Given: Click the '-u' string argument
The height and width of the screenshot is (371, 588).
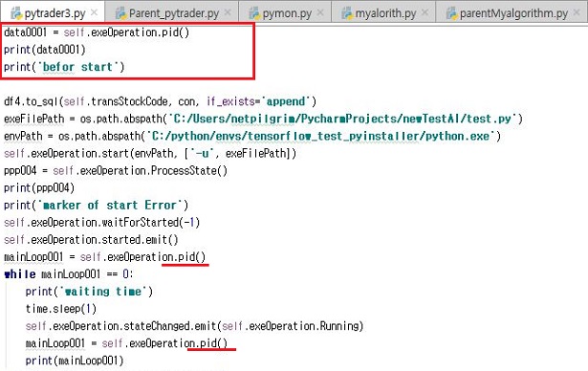Looking at the screenshot, I should point(203,153).
